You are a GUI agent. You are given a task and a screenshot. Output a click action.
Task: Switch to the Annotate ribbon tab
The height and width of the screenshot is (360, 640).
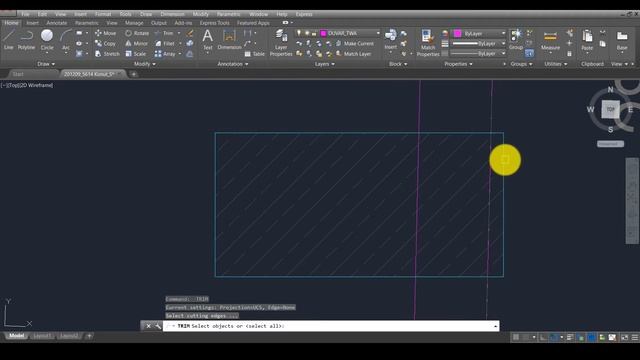click(x=56, y=23)
